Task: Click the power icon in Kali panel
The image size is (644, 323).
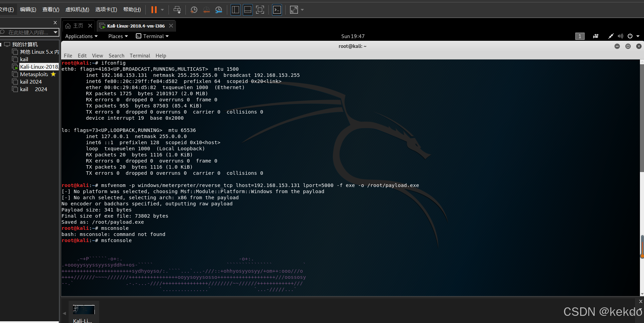Action: pyautogui.click(x=630, y=36)
